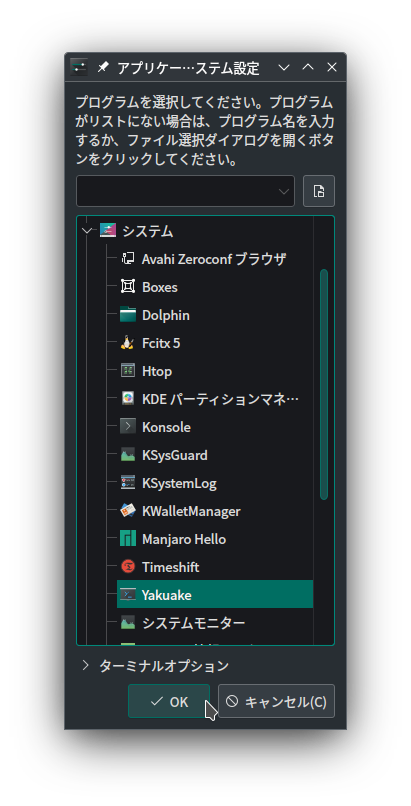411x806 pixels.
Task: Toggle the pin icon in title bar
Action: pos(103,67)
